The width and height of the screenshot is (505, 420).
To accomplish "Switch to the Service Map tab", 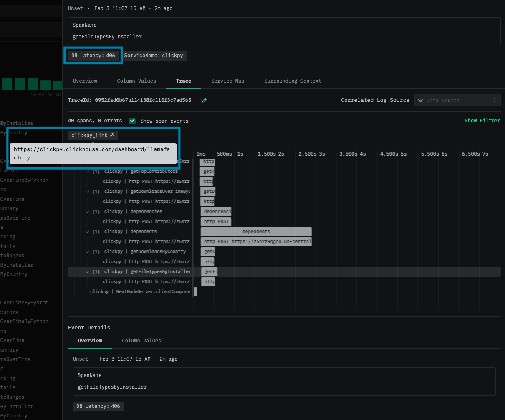I will pyautogui.click(x=227, y=81).
